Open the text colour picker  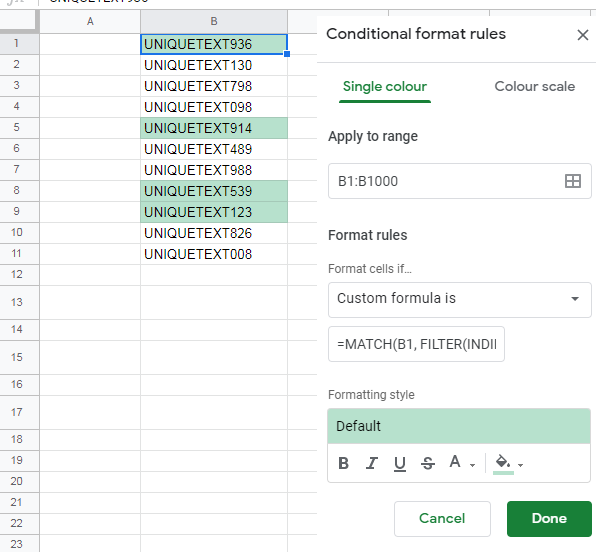point(455,462)
